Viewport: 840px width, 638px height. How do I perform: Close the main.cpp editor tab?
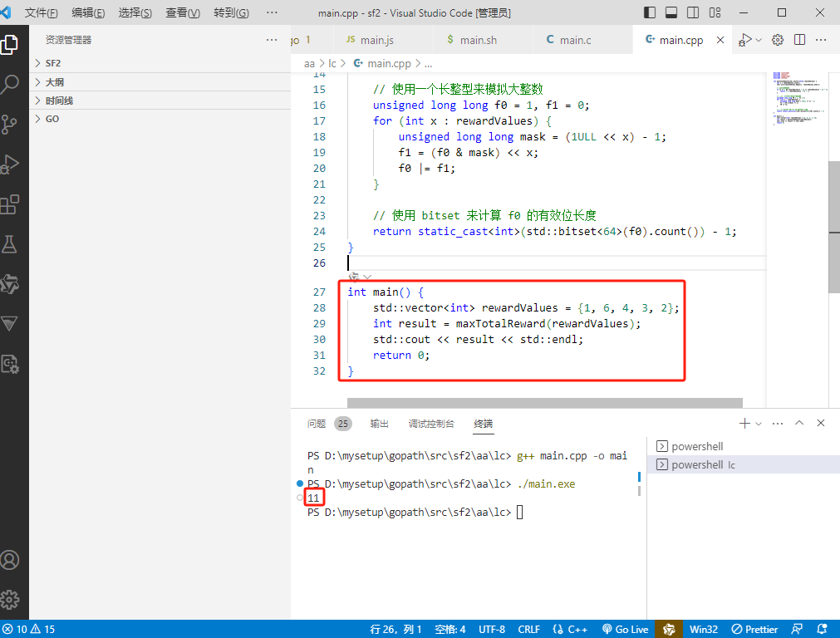[720, 40]
